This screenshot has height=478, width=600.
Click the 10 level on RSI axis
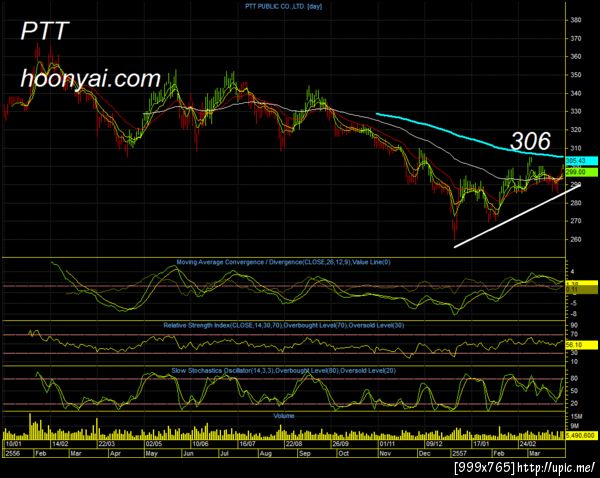(x=574, y=362)
